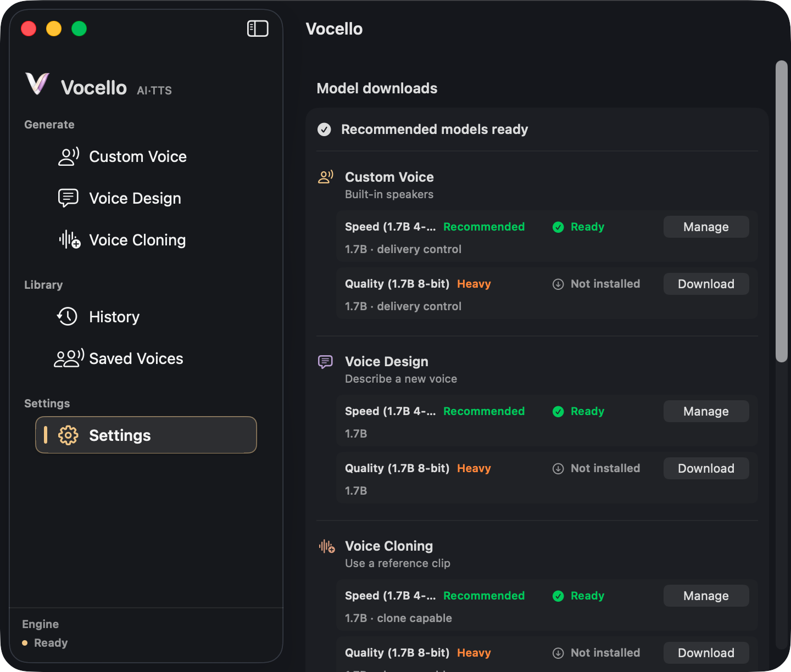Click 'Quality (1.7B 8-bit)' under Voice Design
This screenshot has height=672, width=791.
coord(397,468)
